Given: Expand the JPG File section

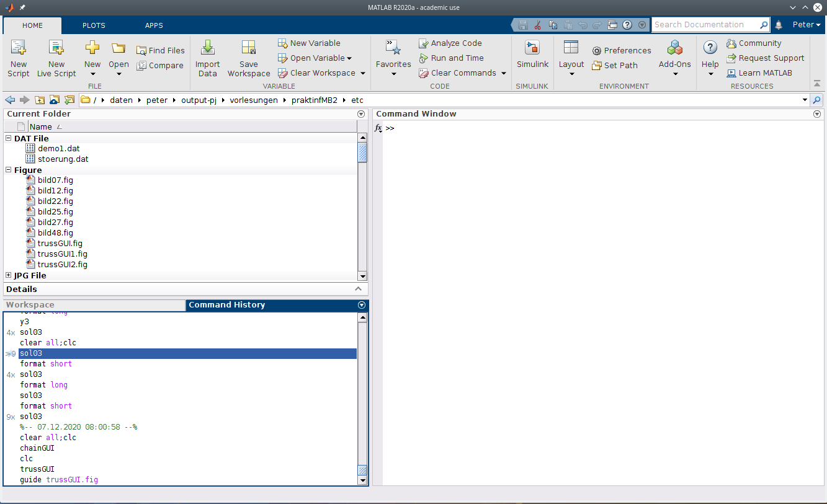Looking at the screenshot, I should tap(8, 275).
